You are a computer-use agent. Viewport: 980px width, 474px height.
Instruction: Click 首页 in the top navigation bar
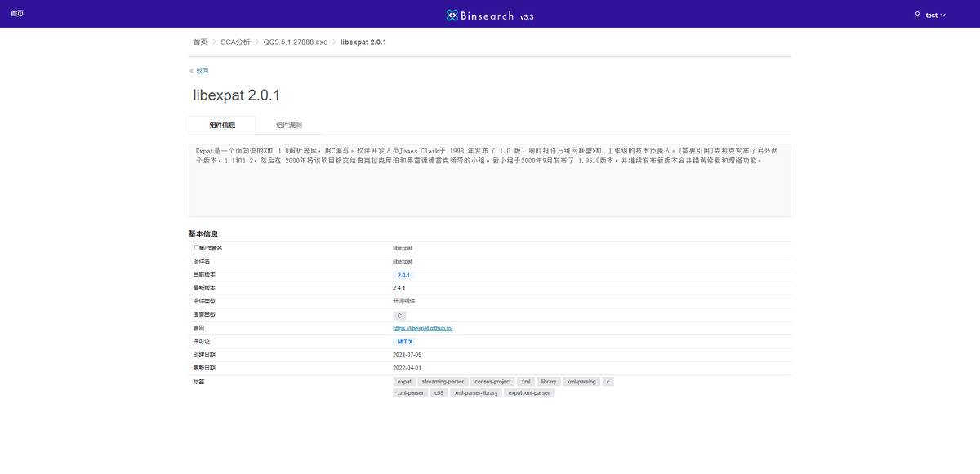pos(17,14)
